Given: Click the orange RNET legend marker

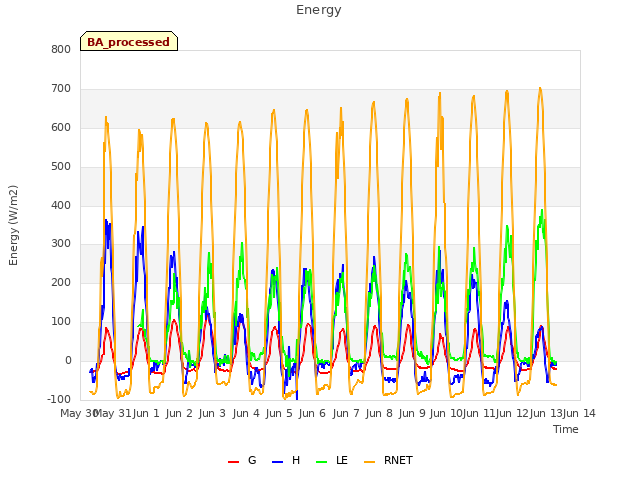Looking at the screenshot, I should point(369,462).
